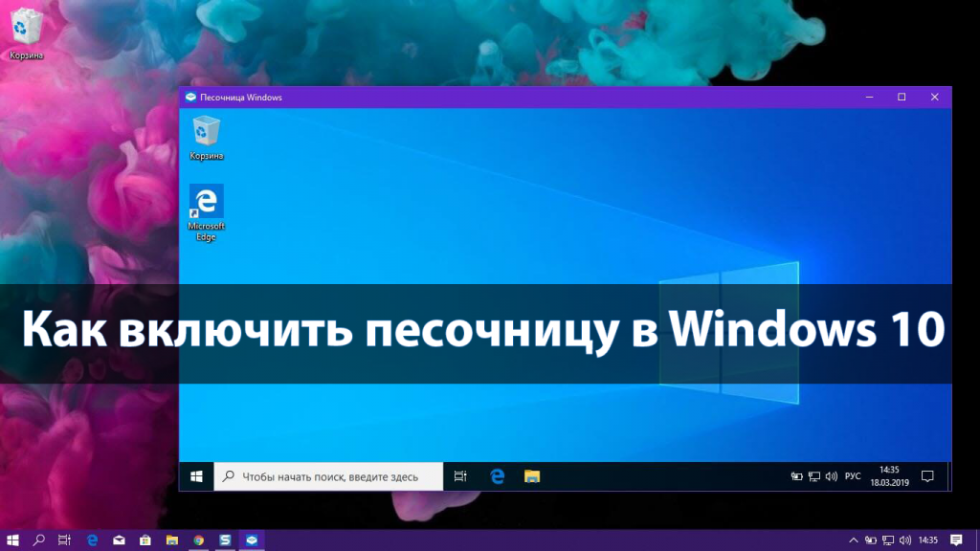Open the host desktop Корзина recycle bin
This screenshot has height=551, width=980.
click(x=26, y=29)
